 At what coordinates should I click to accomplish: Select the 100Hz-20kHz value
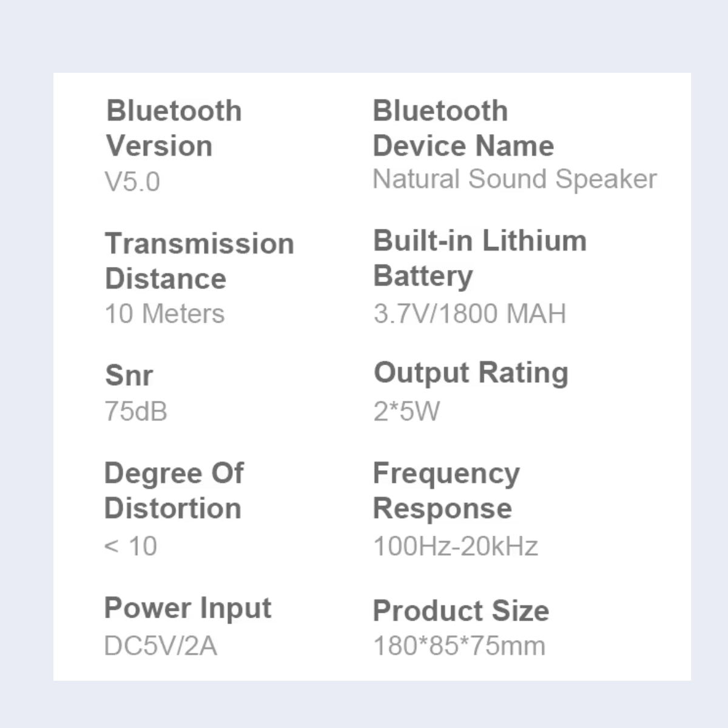click(x=455, y=546)
